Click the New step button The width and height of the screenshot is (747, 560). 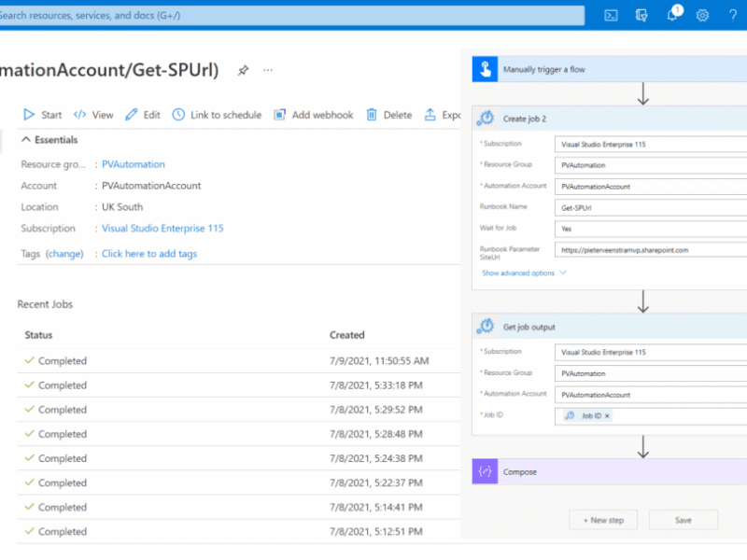603,520
